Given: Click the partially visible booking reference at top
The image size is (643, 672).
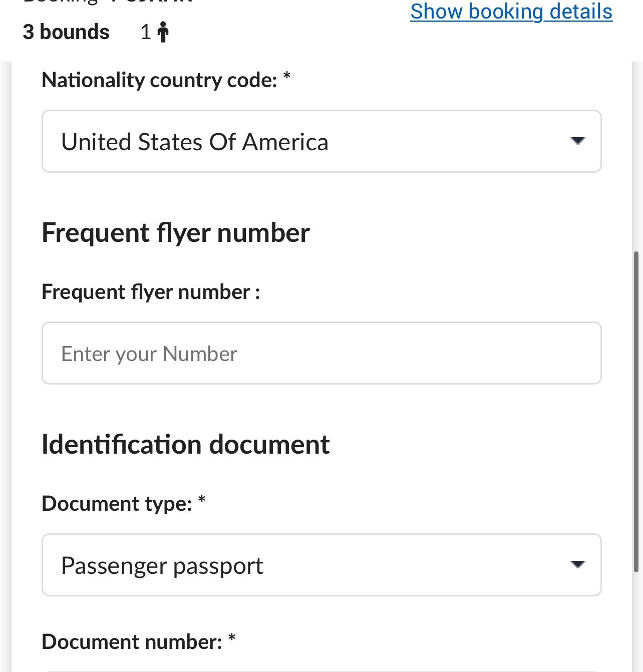Looking at the screenshot, I should pos(150,2).
